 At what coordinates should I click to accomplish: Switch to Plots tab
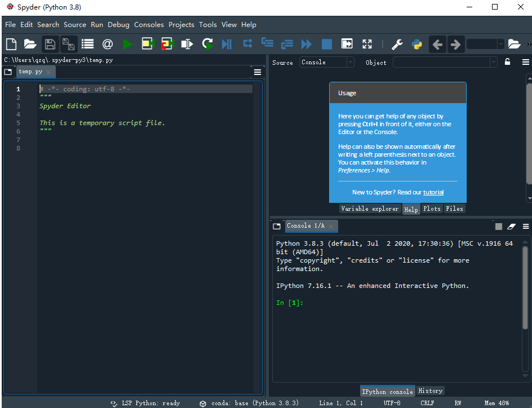click(x=432, y=209)
